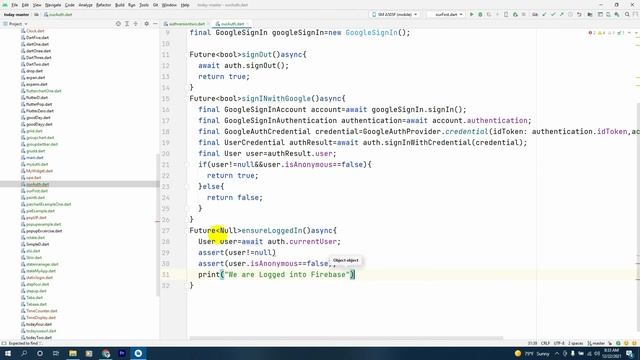Open drop.dart in the project tree
Image resolution: width=640 pixels, height=360 pixels.
point(34,71)
